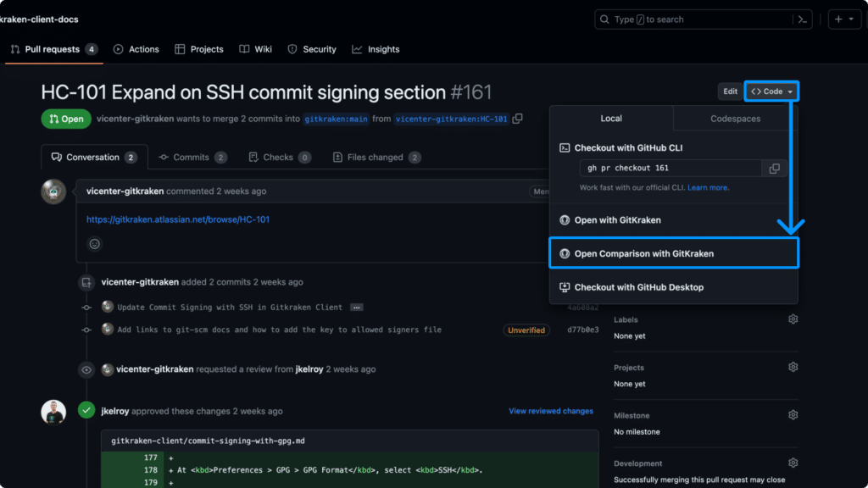Select the Projects repository icon
The height and width of the screenshot is (488, 868).
[181, 49]
